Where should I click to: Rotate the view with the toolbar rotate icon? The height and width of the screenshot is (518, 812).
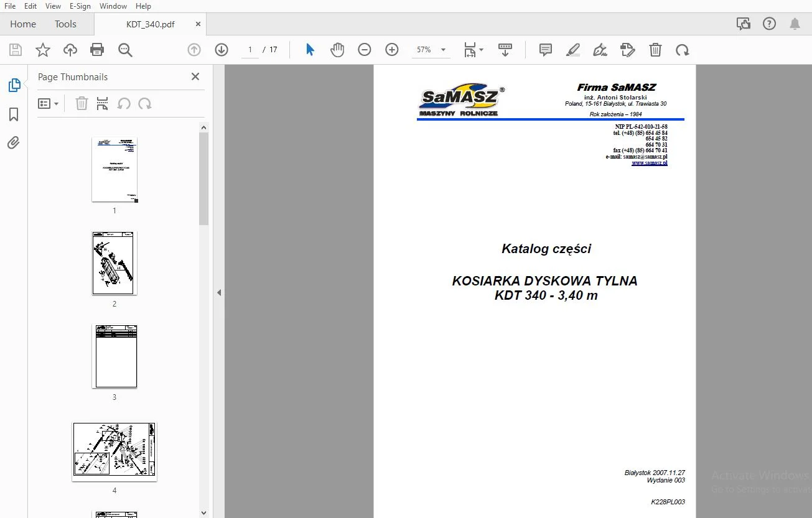pos(683,50)
